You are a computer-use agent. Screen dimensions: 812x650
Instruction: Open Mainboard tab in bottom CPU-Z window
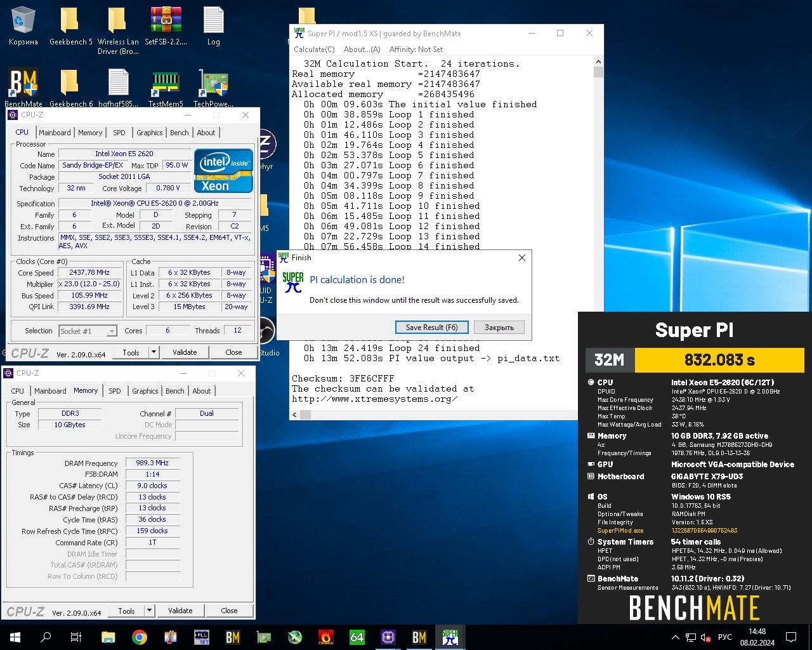click(50, 391)
